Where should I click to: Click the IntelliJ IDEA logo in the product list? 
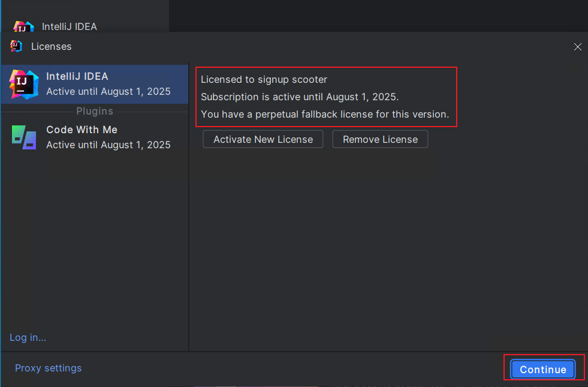coord(23,84)
